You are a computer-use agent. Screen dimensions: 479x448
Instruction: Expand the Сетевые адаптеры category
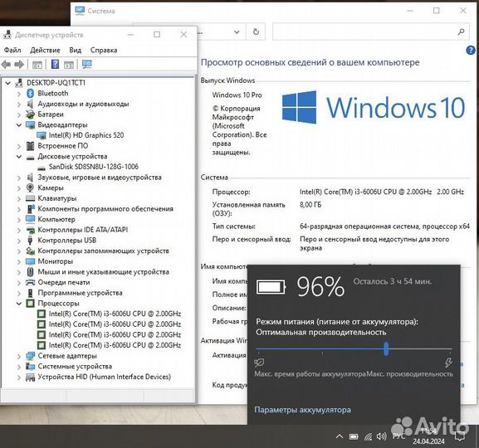(x=19, y=357)
